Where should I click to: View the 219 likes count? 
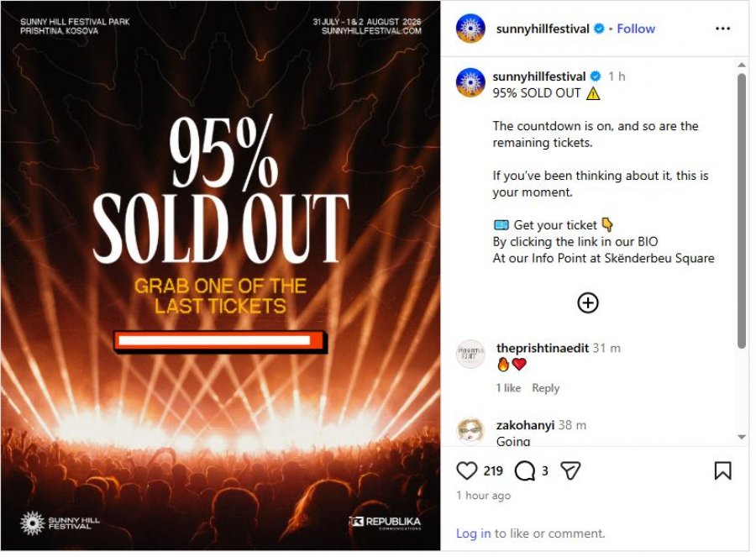click(493, 470)
